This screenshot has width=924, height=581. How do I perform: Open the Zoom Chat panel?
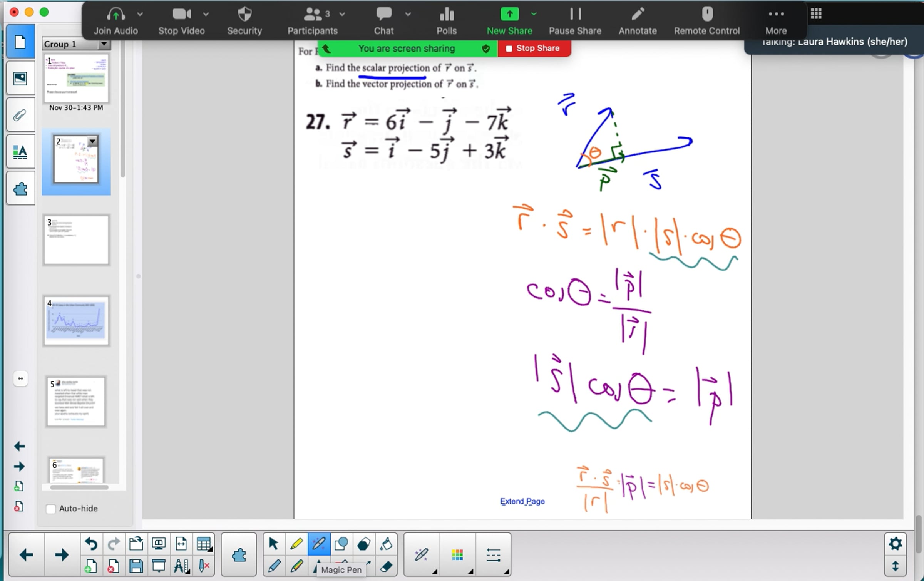pos(383,21)
